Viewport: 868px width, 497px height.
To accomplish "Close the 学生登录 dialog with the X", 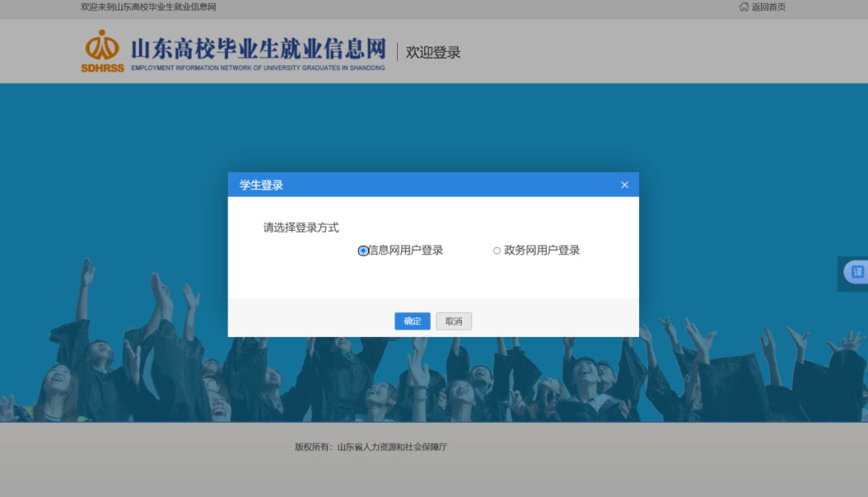I will click(624, 185).
